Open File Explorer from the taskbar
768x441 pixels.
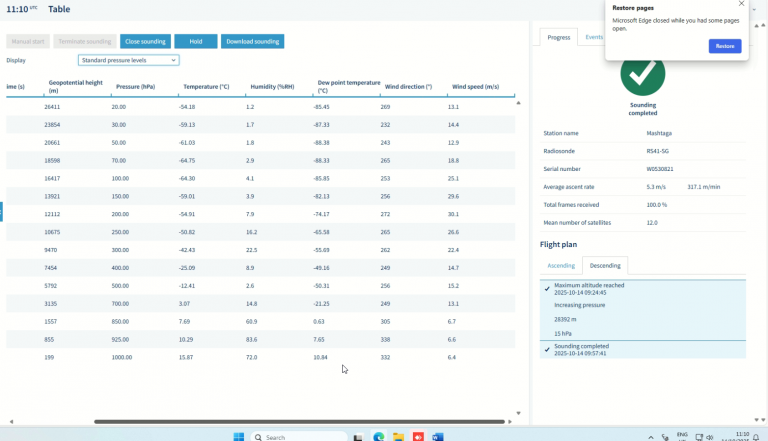[x=398, y=437]
